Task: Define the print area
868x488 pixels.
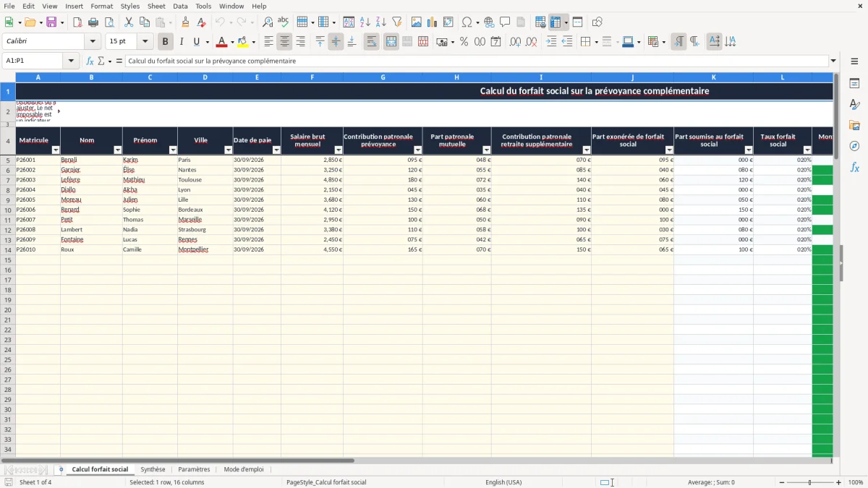Action: pos(540,22)
